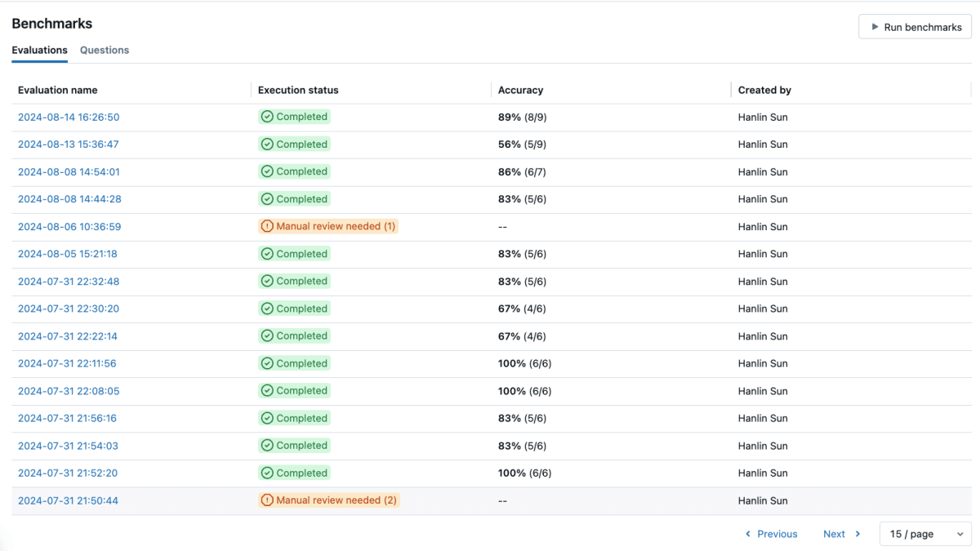Click the green check icon for 2024-08-14 16:26:50

click(x=267, y=117)
